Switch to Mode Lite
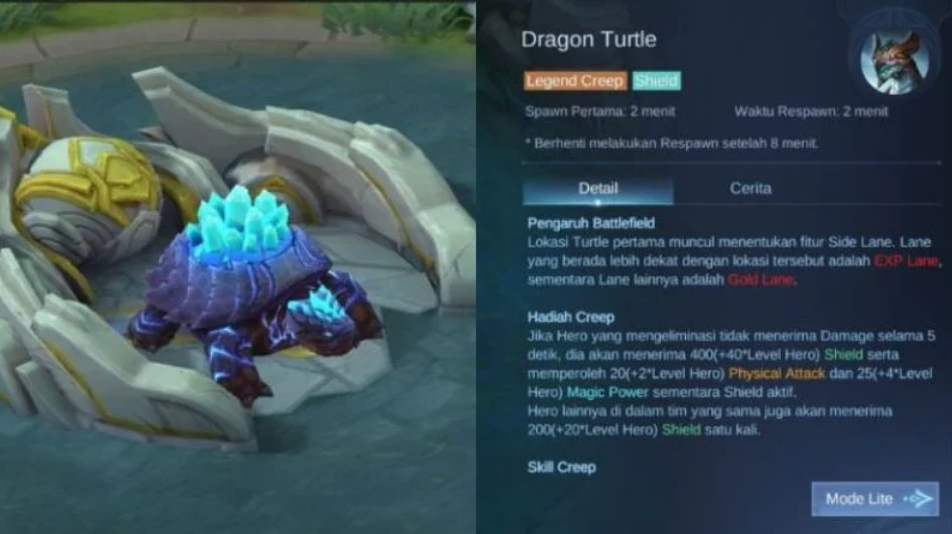Viewport: 952px width, 534px height. pos(875,499)
